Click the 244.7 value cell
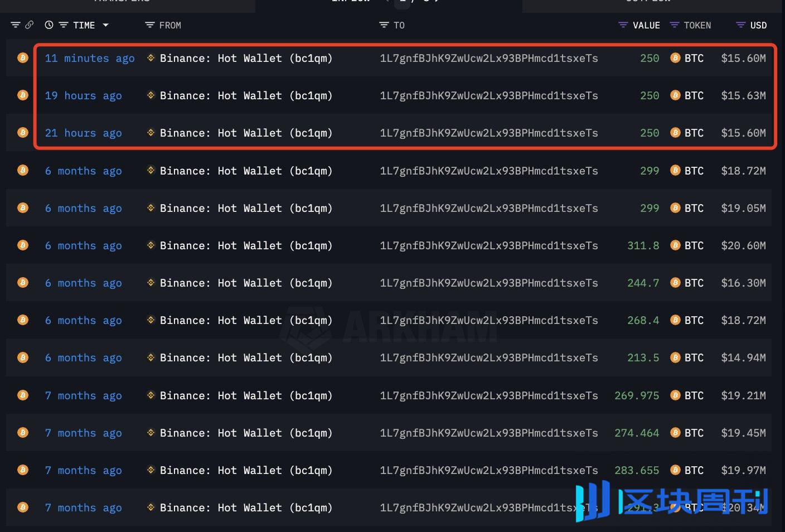The image size is (785, 532). tap(643, 283)
